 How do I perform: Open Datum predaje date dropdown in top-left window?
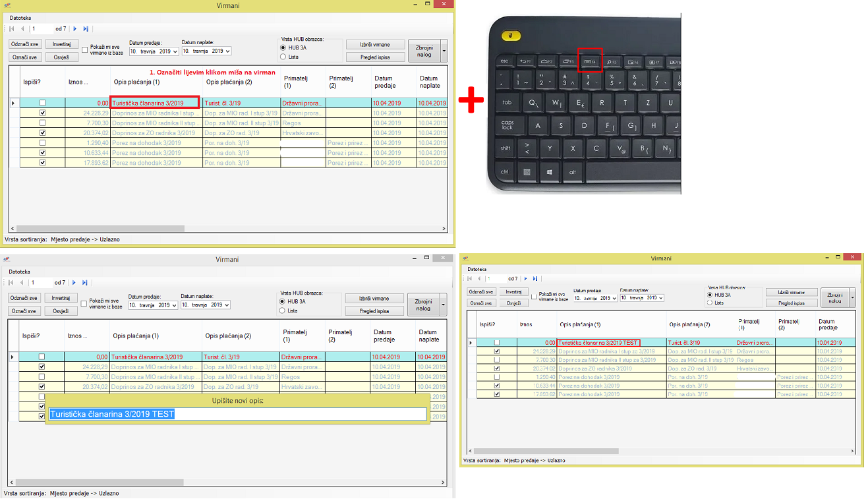(175, 51)
